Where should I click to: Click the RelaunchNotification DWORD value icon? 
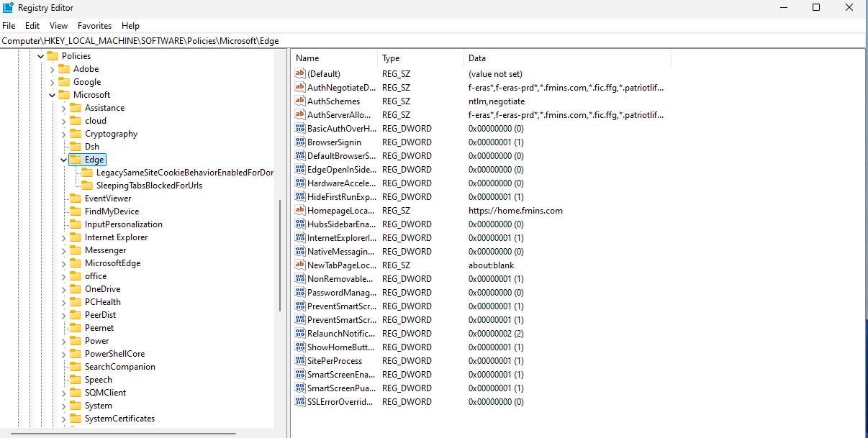pos(300,334)
